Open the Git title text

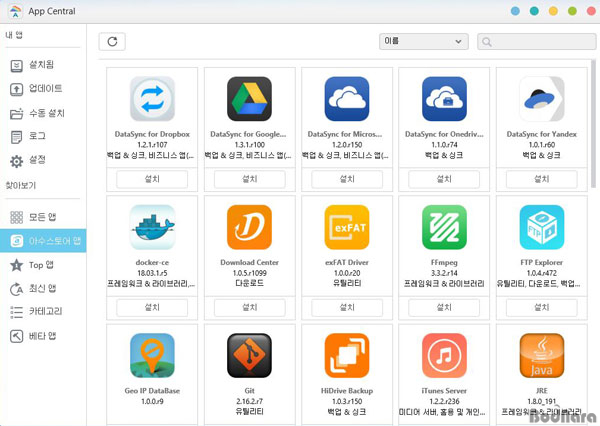pos(249,391)
